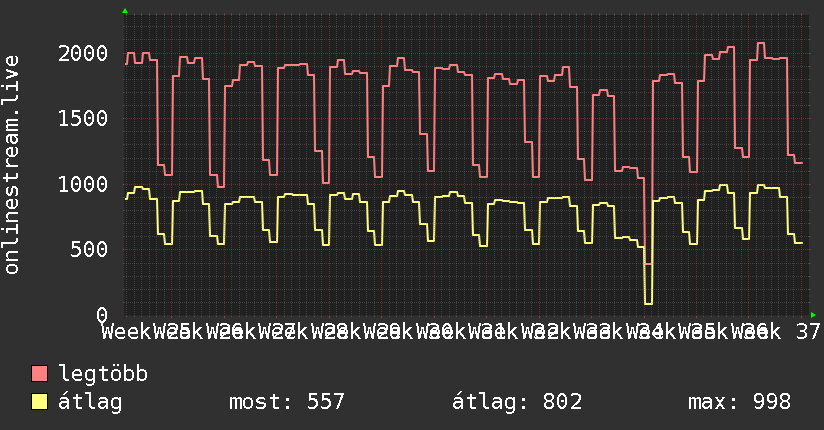This screenshot has width=824, height=430.
Task: Click the 1000 y-axis label
Action: point(83,184)
